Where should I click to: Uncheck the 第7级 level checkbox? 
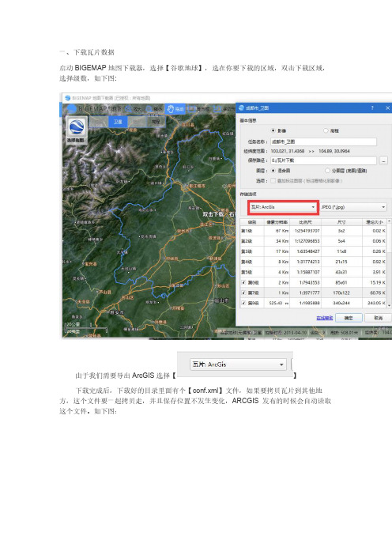243,293
